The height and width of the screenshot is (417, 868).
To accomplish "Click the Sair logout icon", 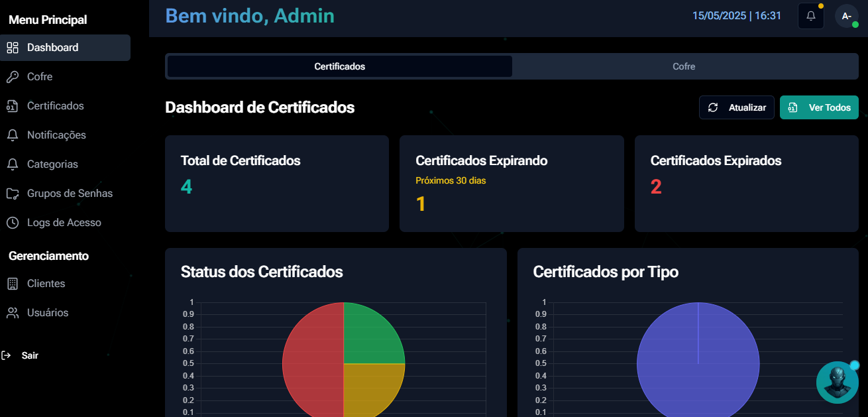I will [7, 355].
